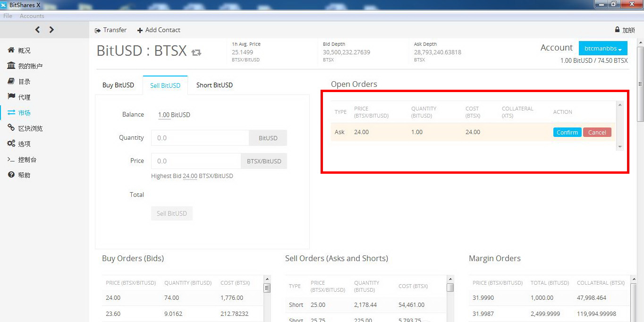The height and width of the screenshot is (322, 644).
Task: Click the Short order row at 25.00
Action: tap(365, 305)
